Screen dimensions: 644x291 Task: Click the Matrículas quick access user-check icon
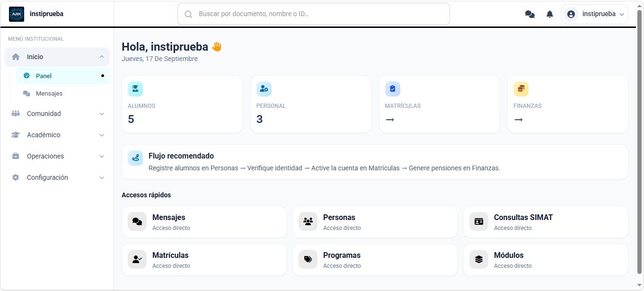[x=137, y=259]
